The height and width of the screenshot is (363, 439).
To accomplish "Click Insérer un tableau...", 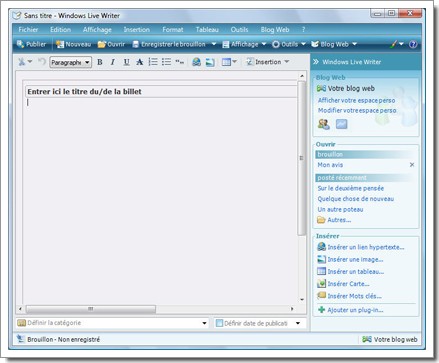I will coord(351,272).
